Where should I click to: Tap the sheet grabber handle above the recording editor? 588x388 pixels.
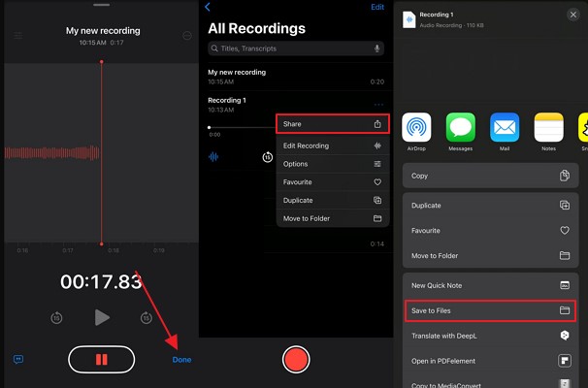click(101, 5)
